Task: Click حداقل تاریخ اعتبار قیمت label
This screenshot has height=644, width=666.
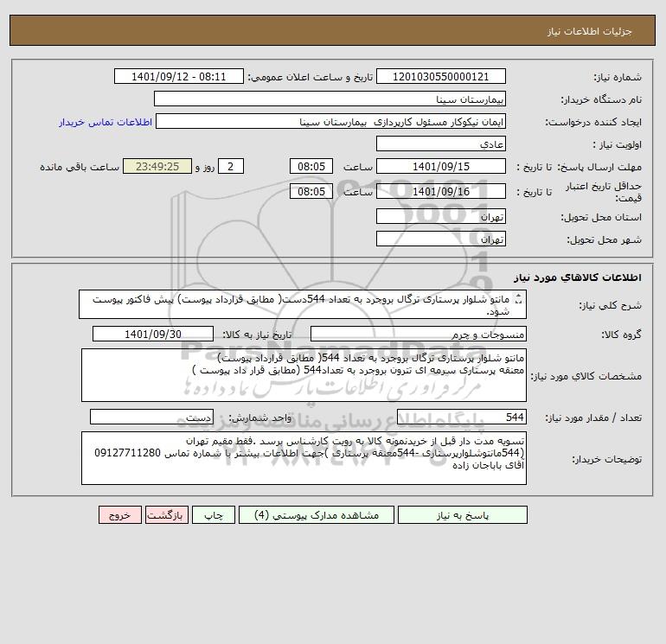Action: pyautogui.click(x=604, y=192)
